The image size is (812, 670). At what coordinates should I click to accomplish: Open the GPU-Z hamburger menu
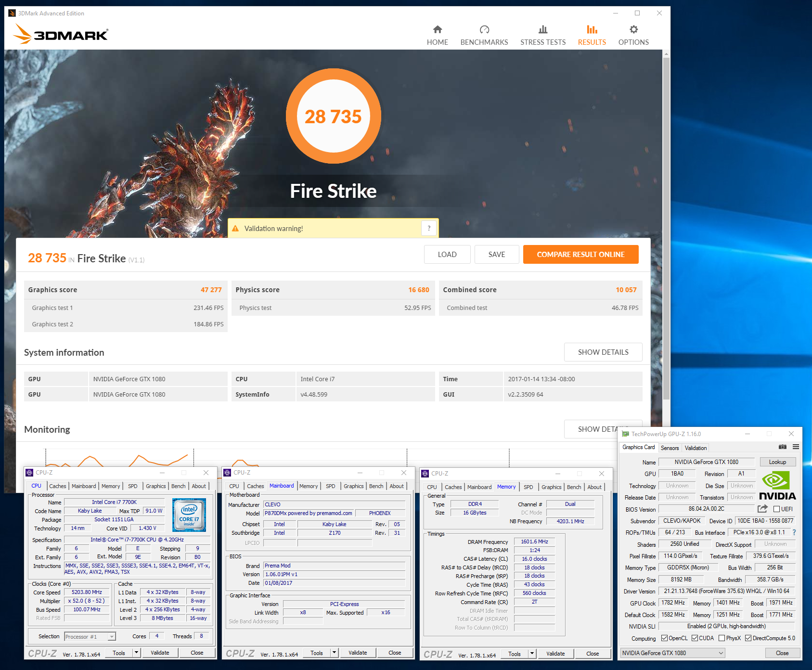coord(796,447)
